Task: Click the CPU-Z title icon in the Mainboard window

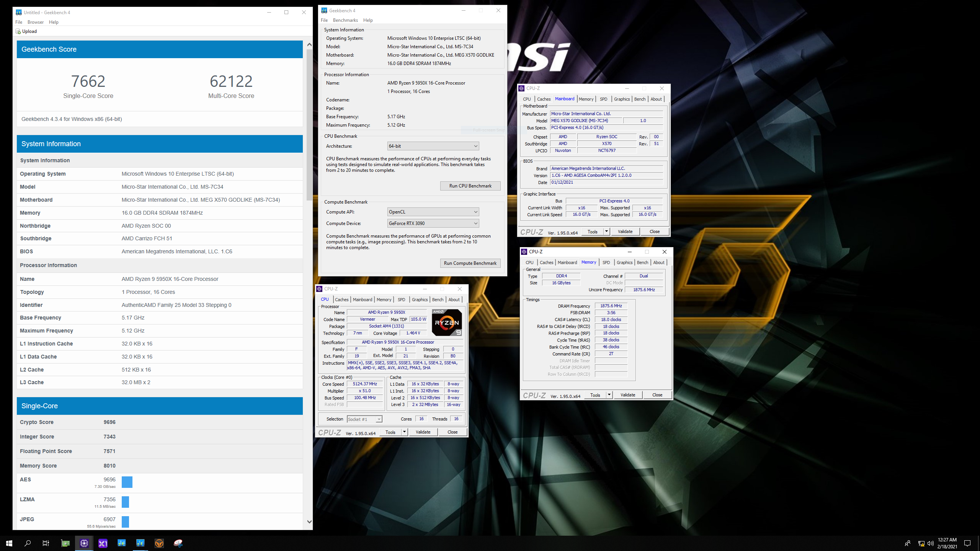Action: 521,88
